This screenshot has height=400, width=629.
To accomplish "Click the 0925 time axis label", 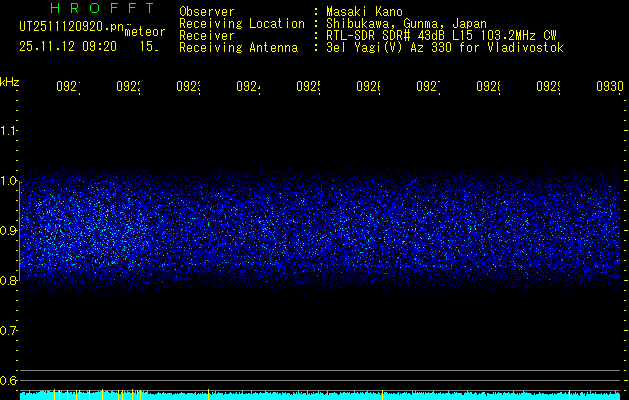I will pyautogui.click(x=308, y=87).
